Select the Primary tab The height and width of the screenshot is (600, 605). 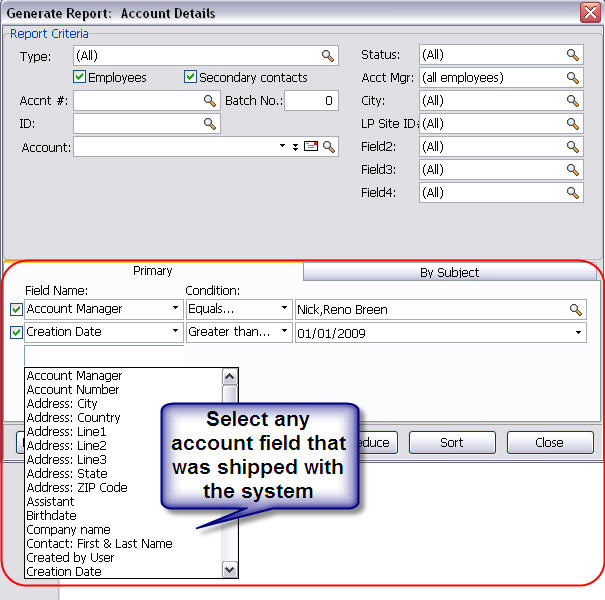click(x=153, y=271)
